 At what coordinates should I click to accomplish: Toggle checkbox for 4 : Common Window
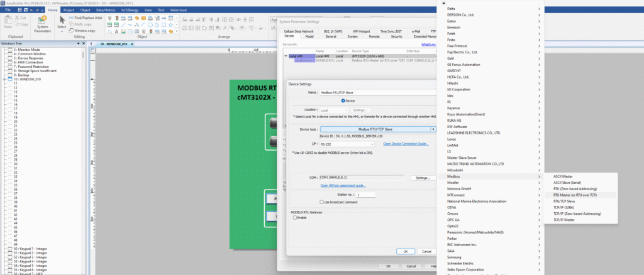10,54
